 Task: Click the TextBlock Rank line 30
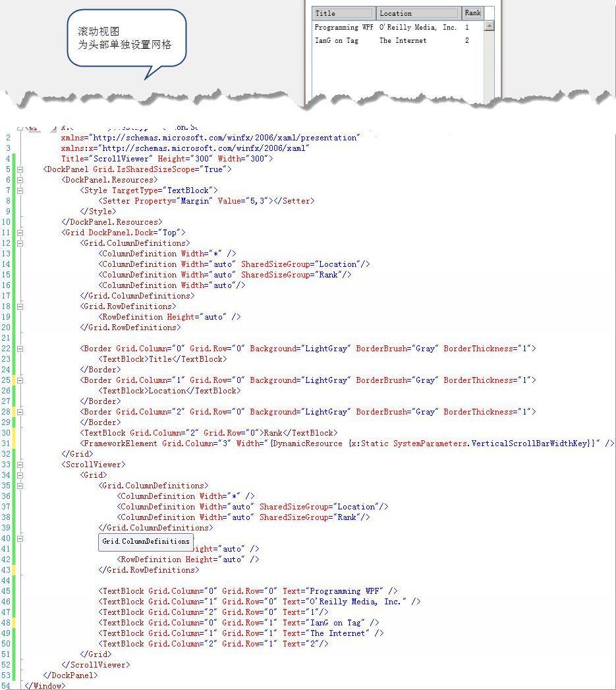209,434
